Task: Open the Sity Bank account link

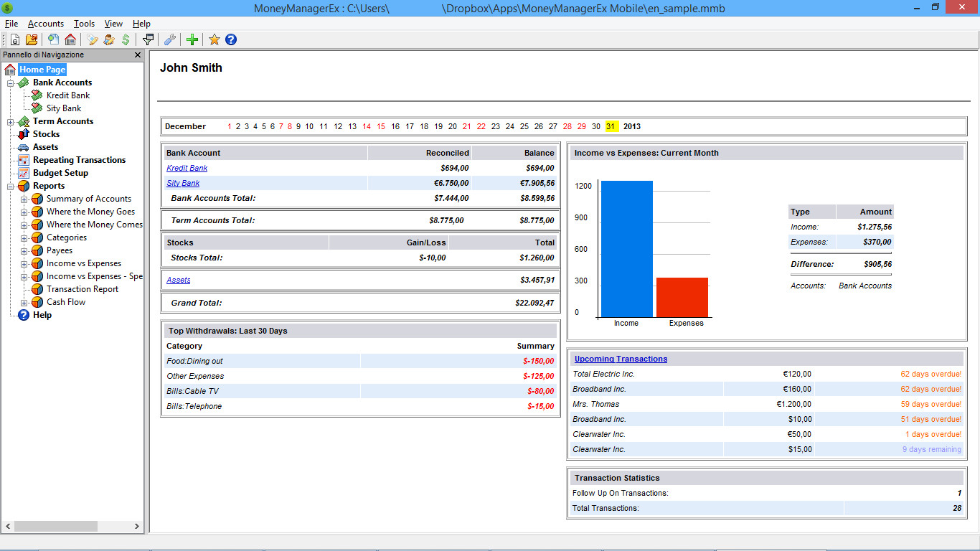Action: coord(183,183)
